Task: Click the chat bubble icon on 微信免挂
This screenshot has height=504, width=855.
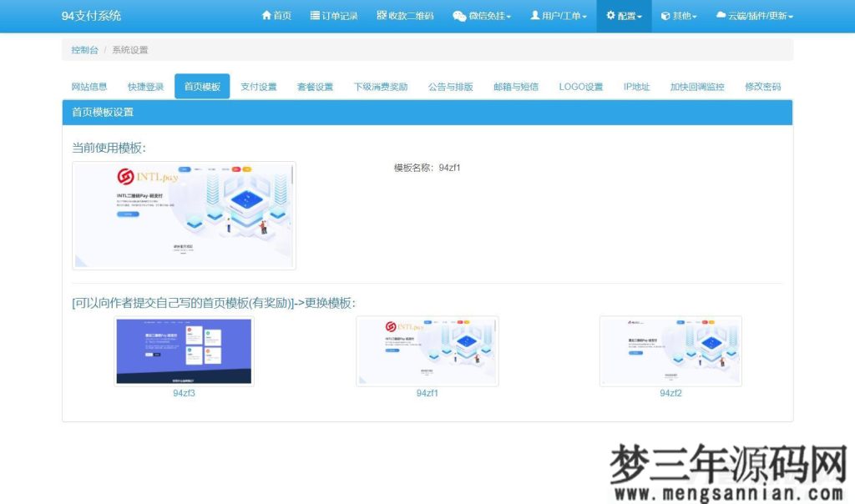Action: pyautogui.click(x=459, y=15)
